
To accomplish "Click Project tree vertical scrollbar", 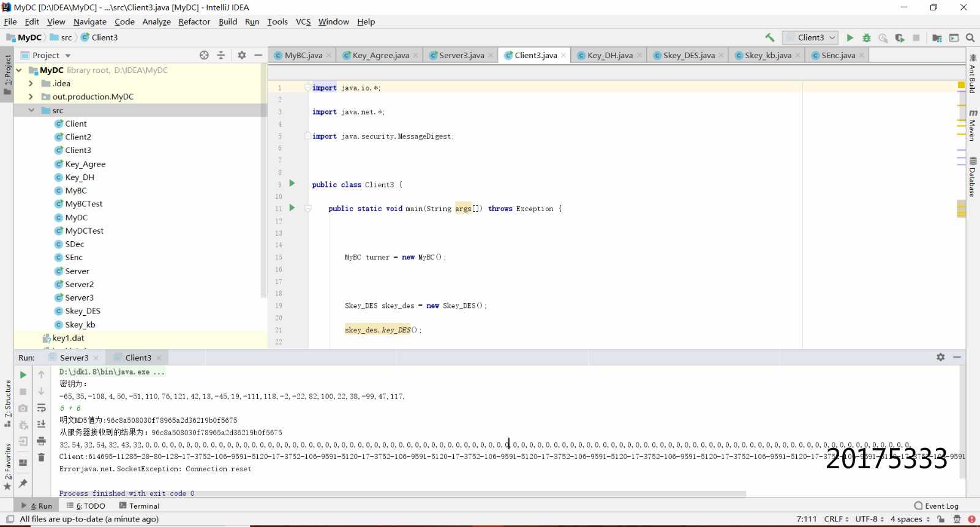I will (x=264, y=181).
